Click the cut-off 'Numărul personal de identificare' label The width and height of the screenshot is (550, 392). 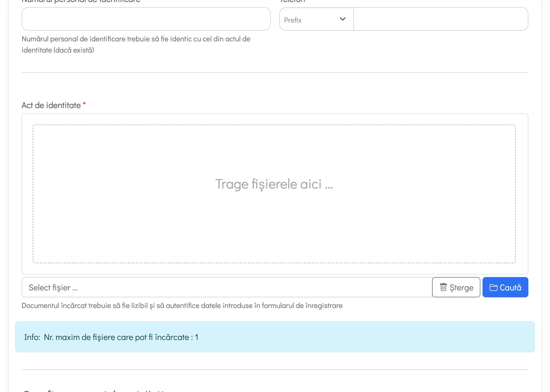tap(81, 1)
